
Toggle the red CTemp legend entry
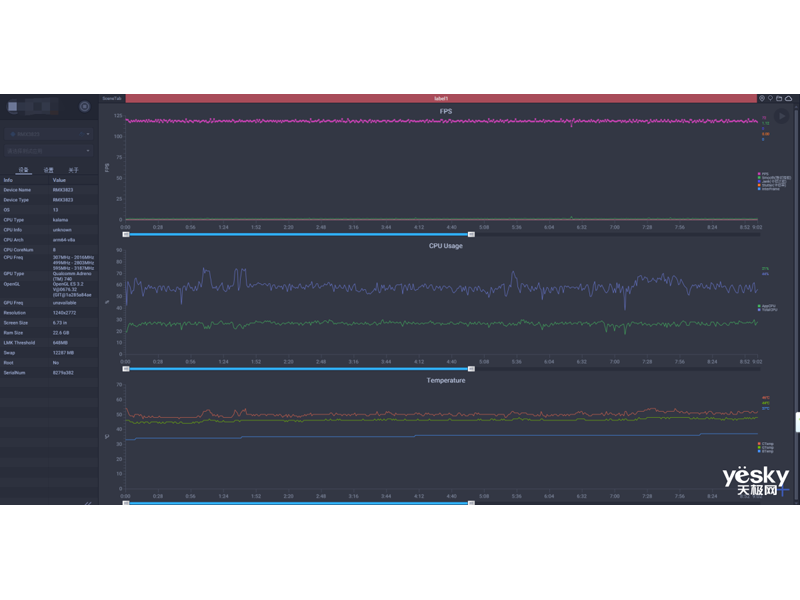tap(766, 444)
